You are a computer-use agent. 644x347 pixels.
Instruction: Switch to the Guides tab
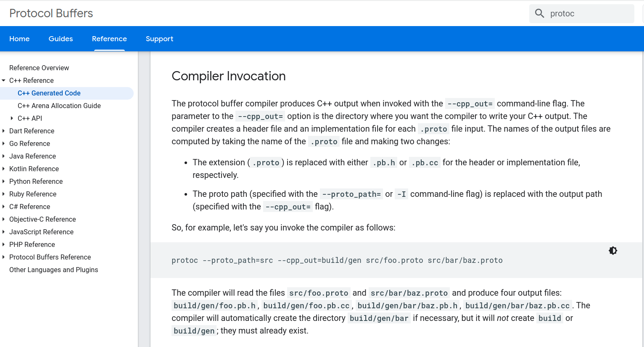(x=61, y=38)
